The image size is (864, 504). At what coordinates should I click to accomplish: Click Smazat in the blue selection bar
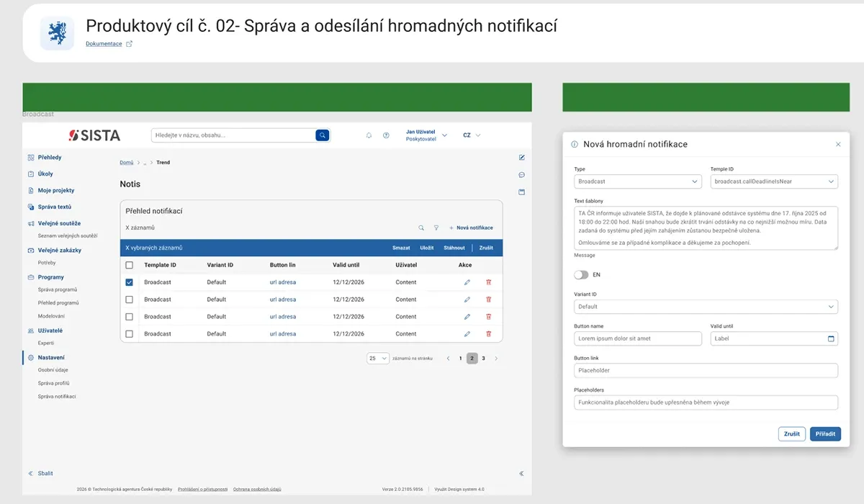point(401,248)
